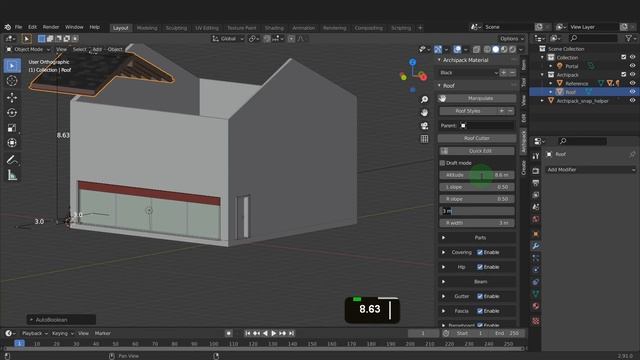Select the Scale tool

[x=12, y=128]
